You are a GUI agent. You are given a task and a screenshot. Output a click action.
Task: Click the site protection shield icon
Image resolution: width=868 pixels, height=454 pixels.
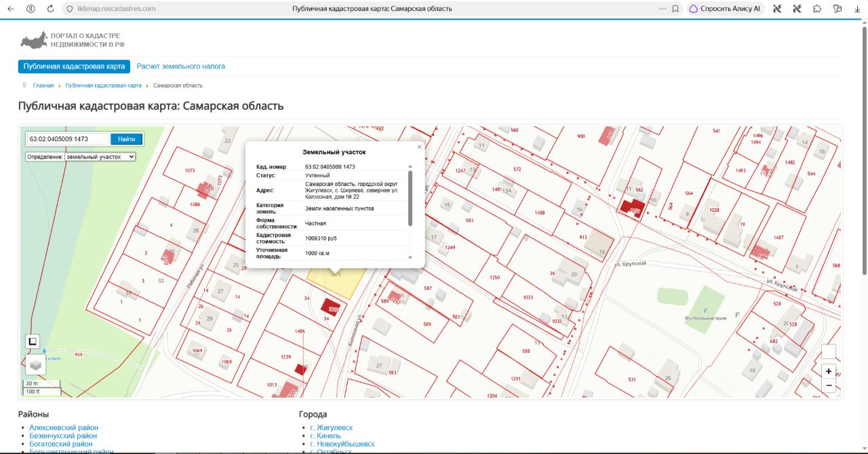pos(69,9)
